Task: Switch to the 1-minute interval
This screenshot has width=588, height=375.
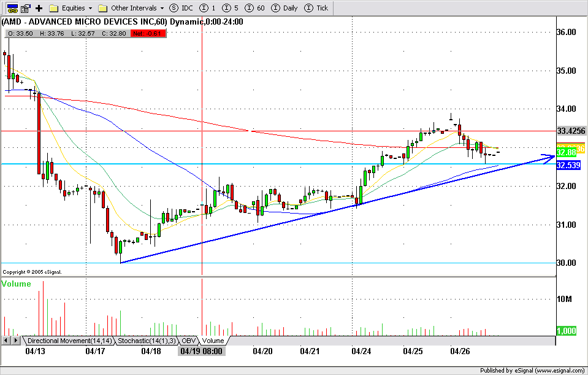Action: [207, 8]
